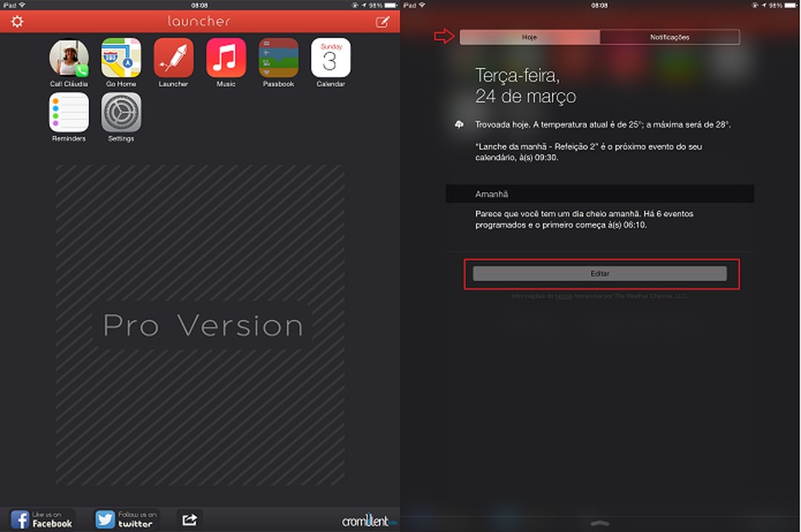Tap the compose/edit pencil icon
The height and width of the screenshot is (532, 801).
[x=382, y=21]
